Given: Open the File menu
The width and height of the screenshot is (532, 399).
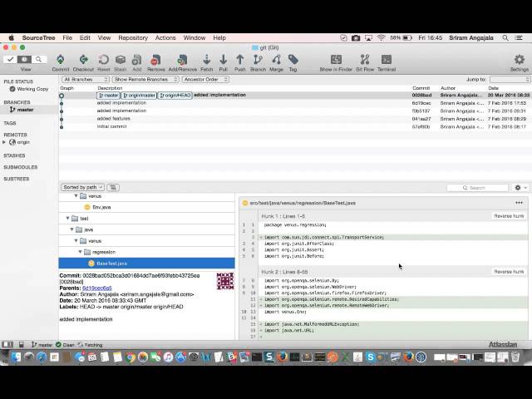Looking at the screenshot, I should pyautogui.click(x=67, y=38).
